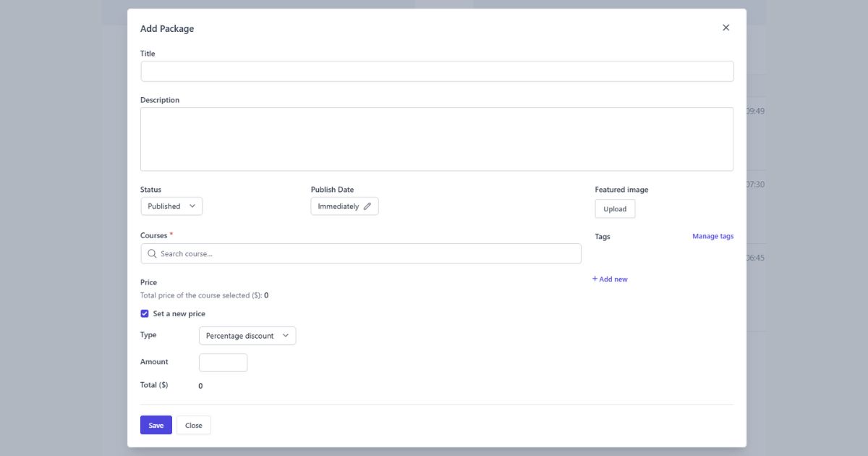This screenshot has width=868, height=456.
Task: Open the Type dropdown to change 'Percentage discount'
Action: 247,335
